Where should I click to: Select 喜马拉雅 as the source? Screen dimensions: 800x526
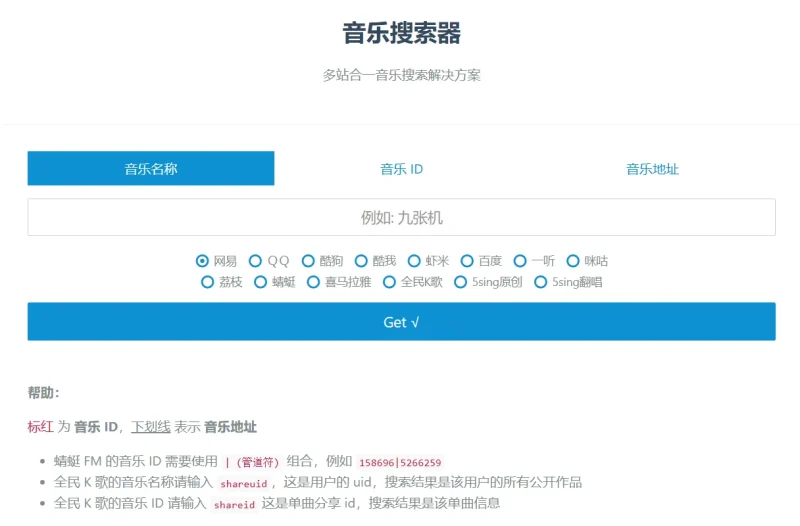(x=313, y=282)
